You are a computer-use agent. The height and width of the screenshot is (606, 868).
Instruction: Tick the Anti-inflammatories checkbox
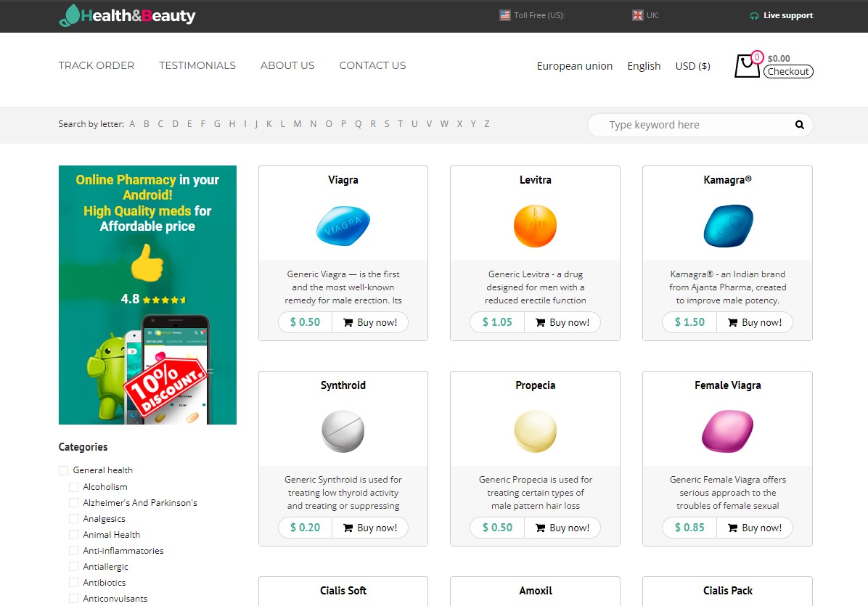click(x=73, y=551)
